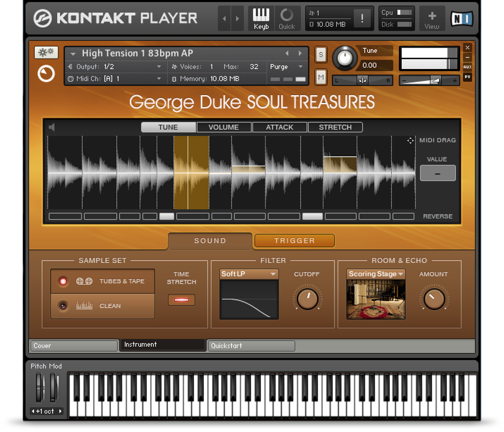Open the Cover tab
Viewport: 504px width, 432px height.
pos(74,346)
